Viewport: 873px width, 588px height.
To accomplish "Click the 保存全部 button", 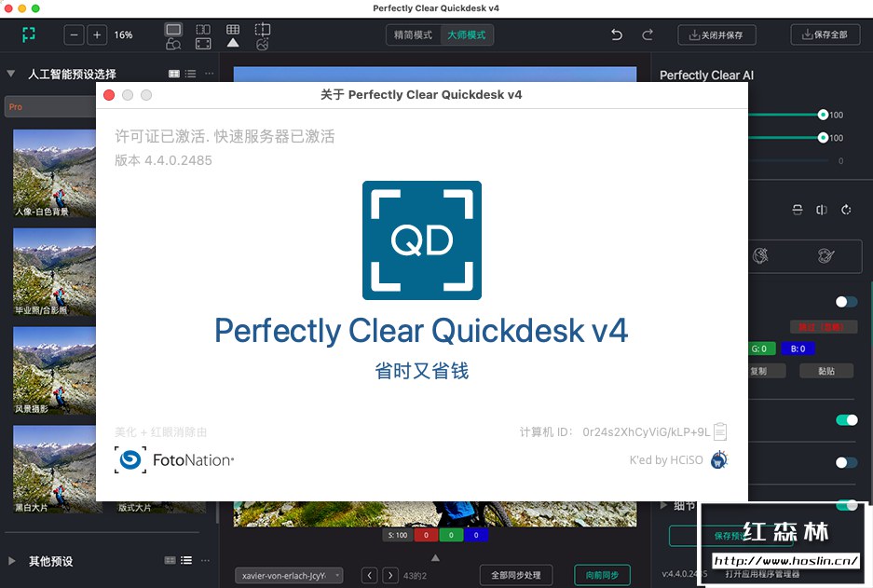I will 825,34.
